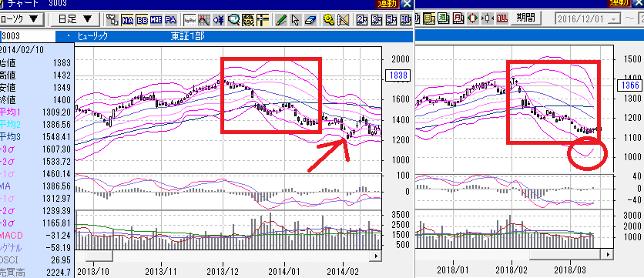Click the compass drawing tool icon
The width and height of the screenshot is (644, 278).
343,19
